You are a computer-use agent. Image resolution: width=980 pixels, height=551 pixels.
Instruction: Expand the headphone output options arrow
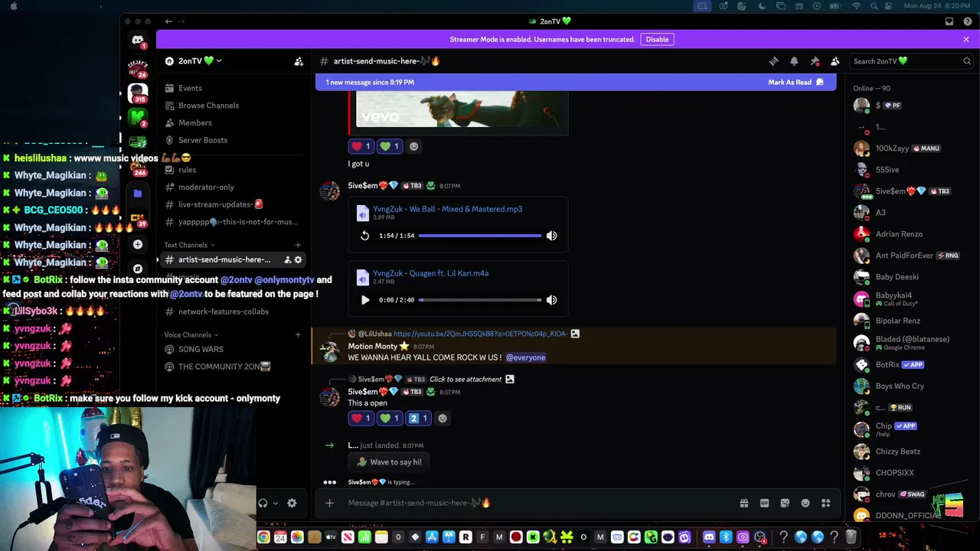click(276, 503)
